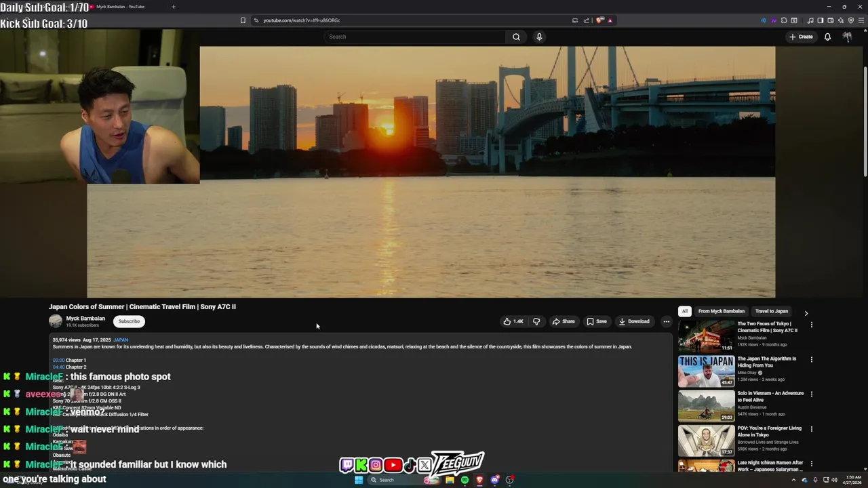Open POV: You're a Foreigner Living Alone title

770,432
